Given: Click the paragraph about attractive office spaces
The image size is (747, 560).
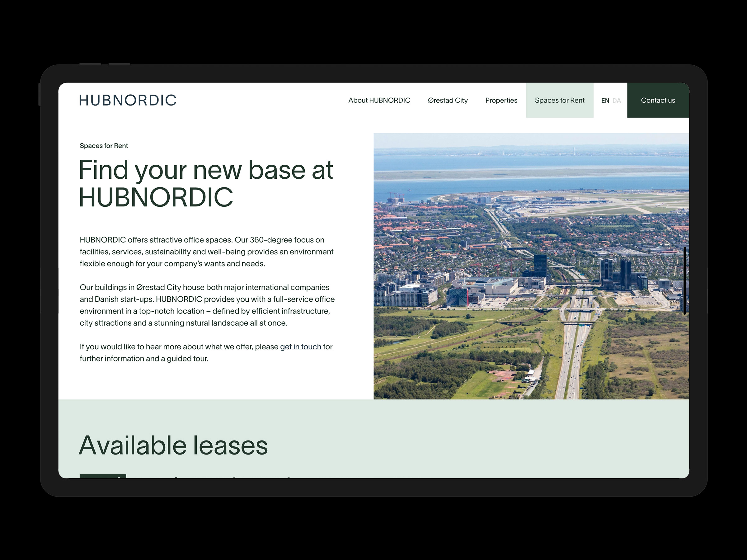Looking at the screenshot, I should coord(206,252).
